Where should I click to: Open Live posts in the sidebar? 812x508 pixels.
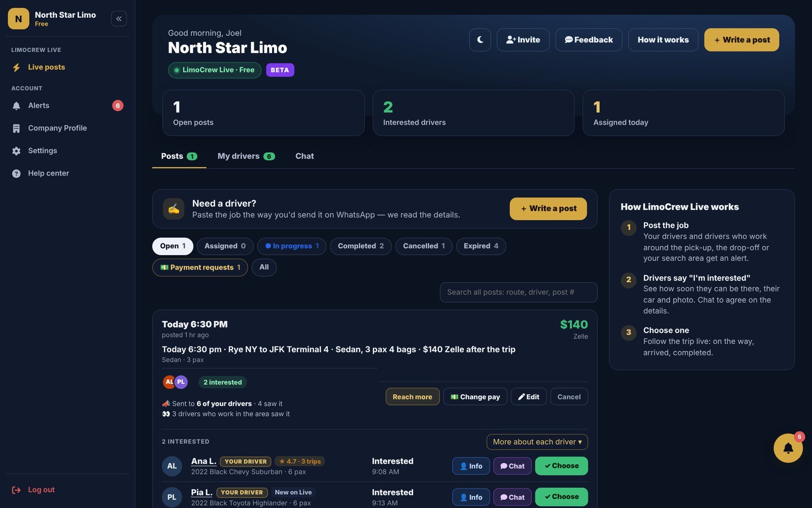tap(67, 67)
